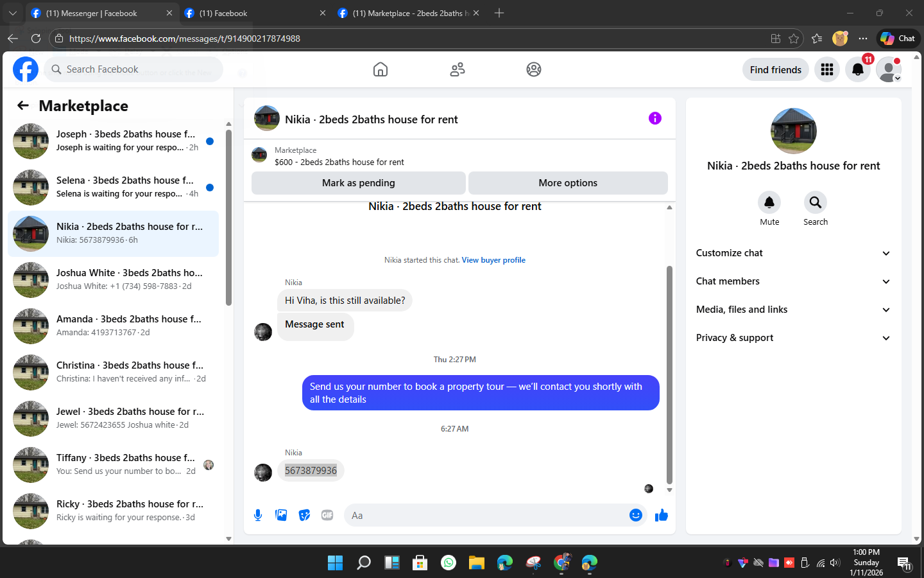Attach a photo with the image icon

pyautogui.click(x=281, y=515)
